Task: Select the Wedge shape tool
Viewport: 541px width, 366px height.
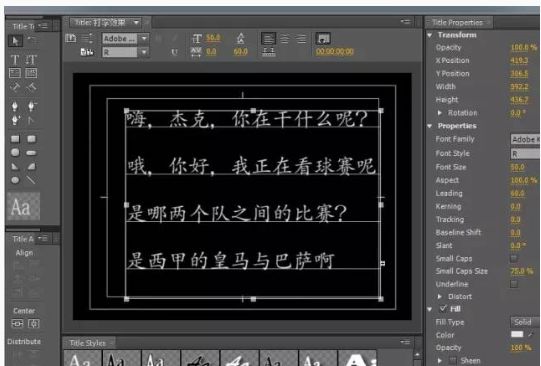Action: coord(15,166)
